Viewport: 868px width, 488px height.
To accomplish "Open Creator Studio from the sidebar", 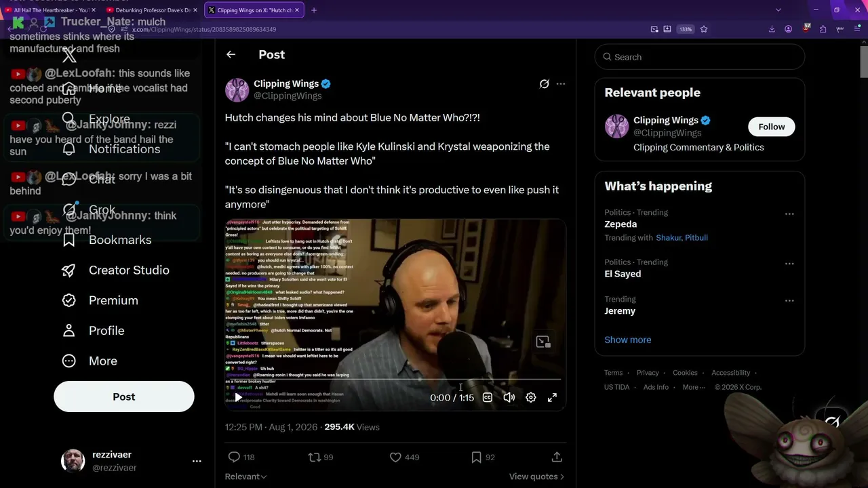I will 115,270.
